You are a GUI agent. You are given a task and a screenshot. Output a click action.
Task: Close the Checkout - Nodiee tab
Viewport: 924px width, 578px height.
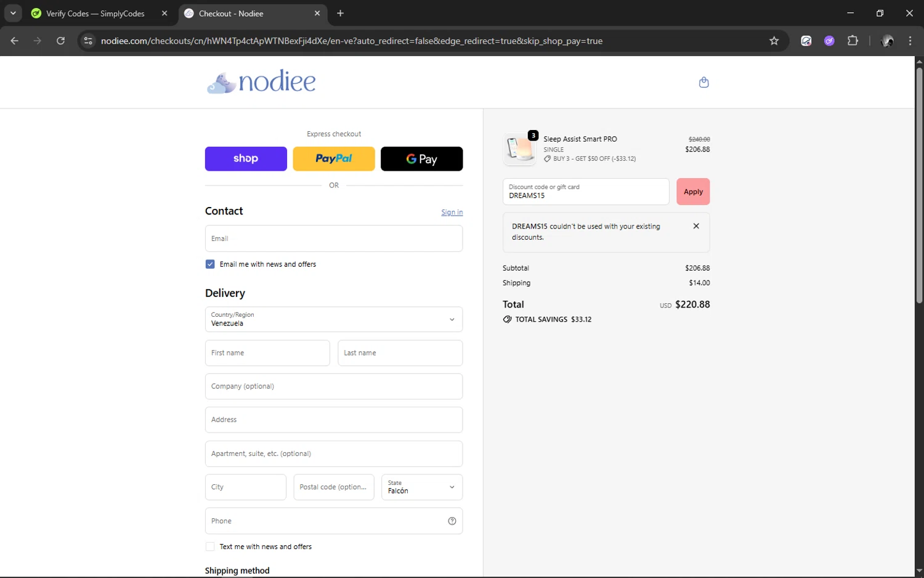tap(317, 13)
